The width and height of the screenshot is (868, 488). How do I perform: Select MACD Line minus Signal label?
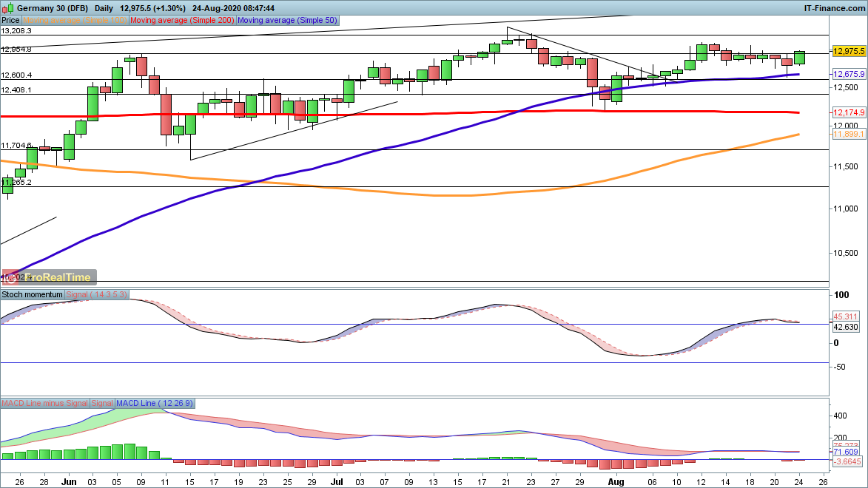(x=44, y=403)
